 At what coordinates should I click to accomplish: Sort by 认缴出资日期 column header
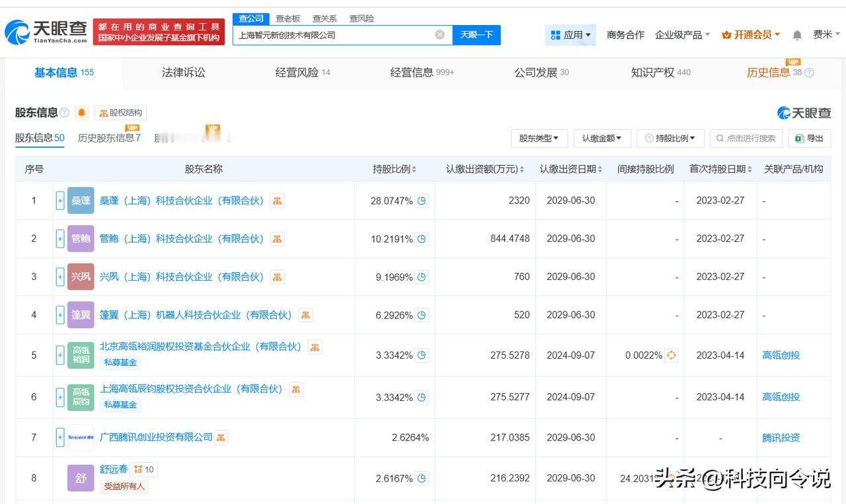coord(571,169)
